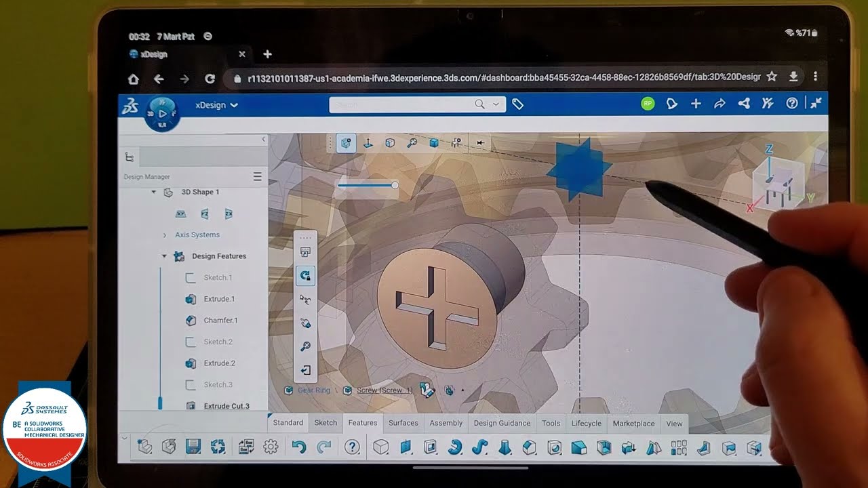Click the zoom icon in vertical toolbar
Image resolution: width=868 pixels, height=488 pixels.
[x=305, y=346]
